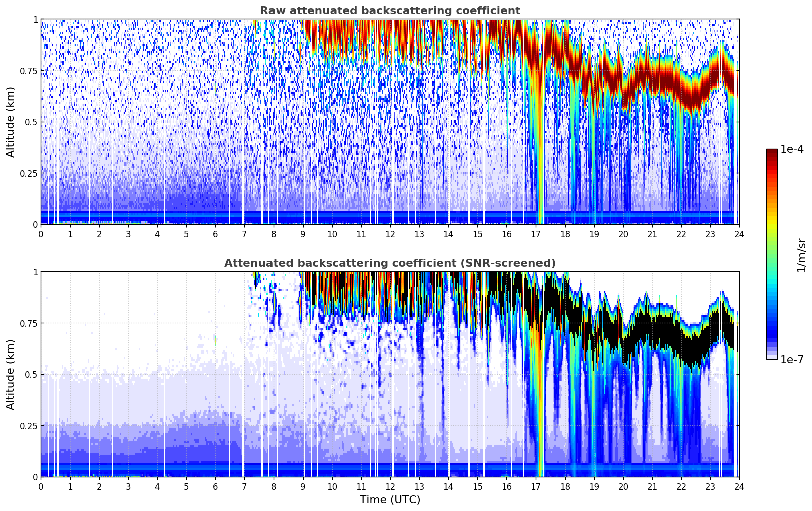
Task: Click the "1" altitude tick on the raw plot
Action: [35, 20]
